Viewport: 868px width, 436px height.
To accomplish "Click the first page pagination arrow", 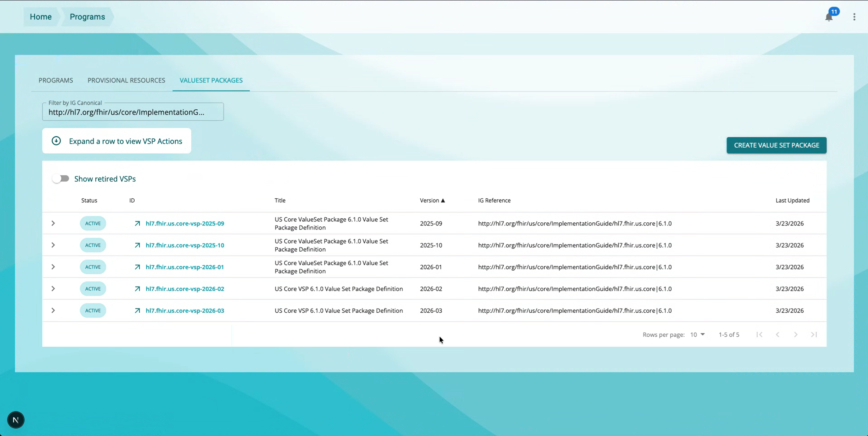I will click(760, 334).
